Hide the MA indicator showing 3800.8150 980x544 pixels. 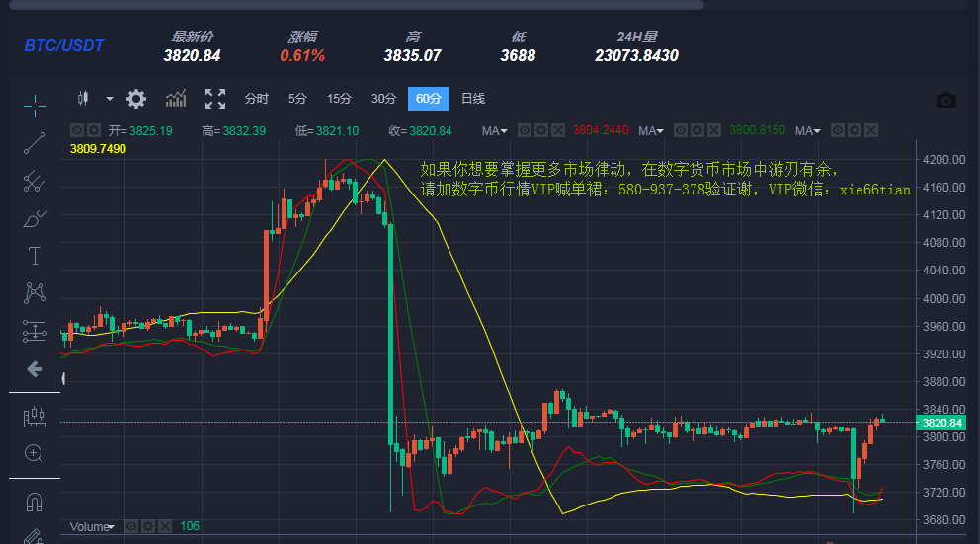click(x=682, y=130)
